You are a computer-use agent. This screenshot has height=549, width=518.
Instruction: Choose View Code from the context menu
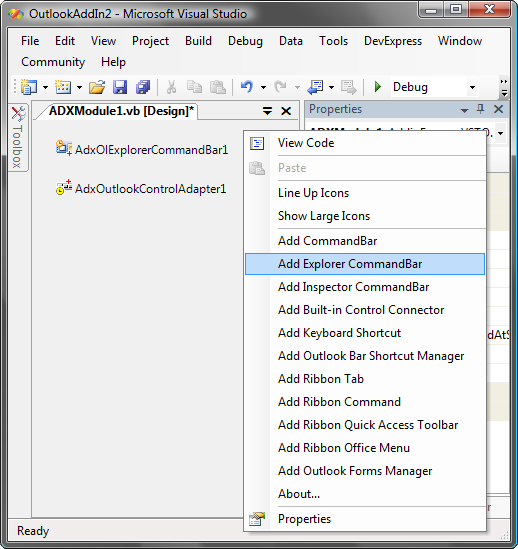(365, 143)
